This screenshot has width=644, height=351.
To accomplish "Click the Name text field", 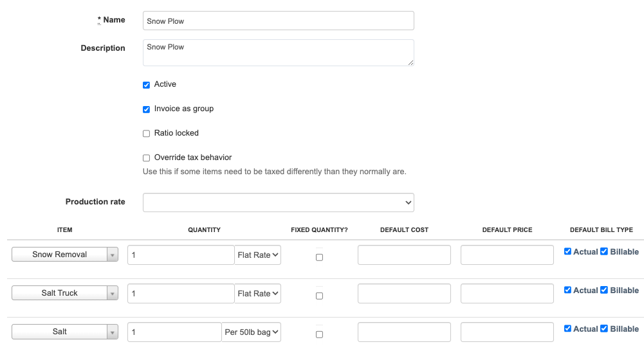I will click(278, 21).
